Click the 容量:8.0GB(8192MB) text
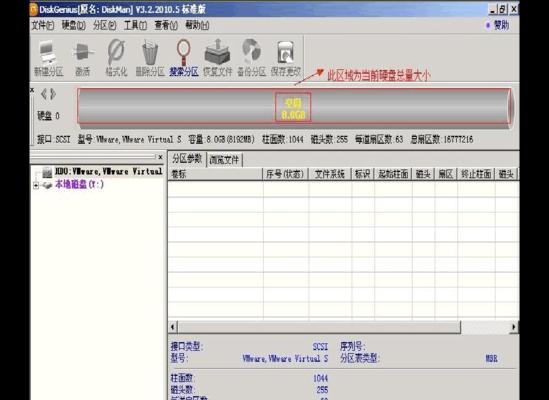549x400 pixels. point(221,139)
